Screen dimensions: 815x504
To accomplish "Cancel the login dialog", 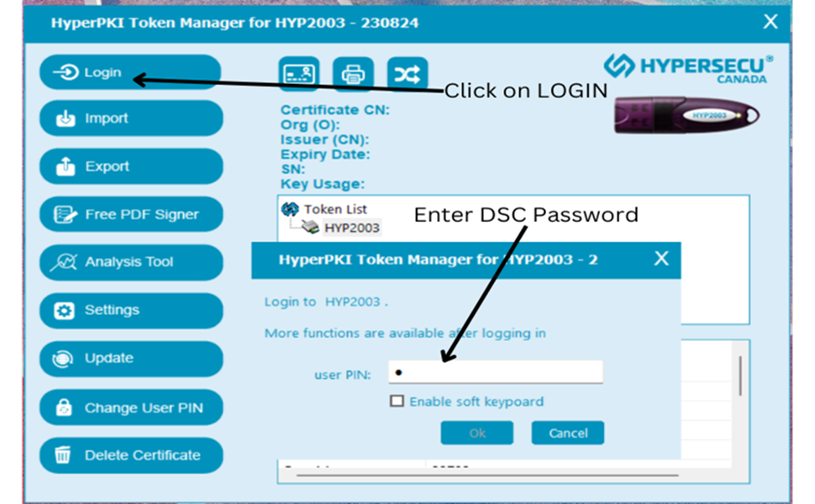I will click(568, 433).
